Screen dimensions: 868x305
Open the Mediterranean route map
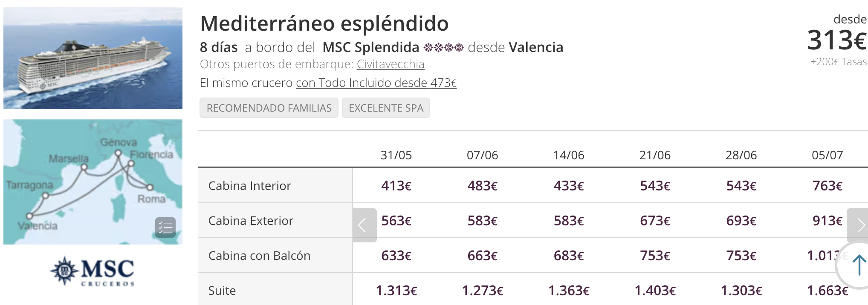(x=93, y=182)
